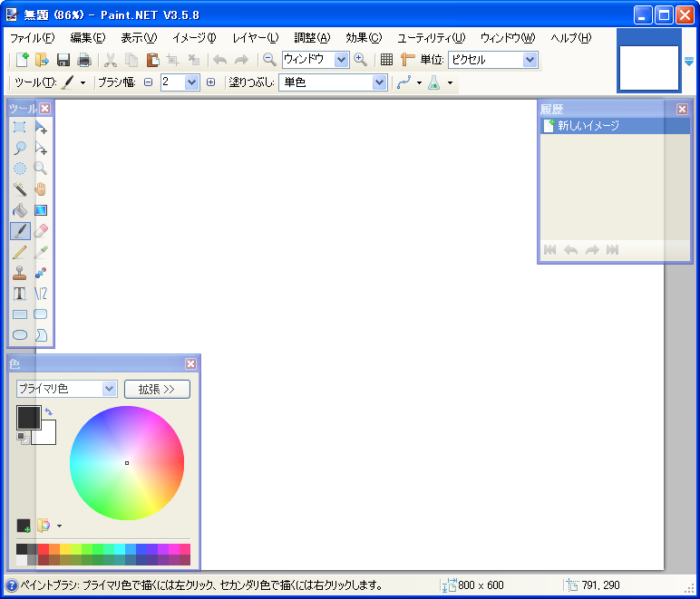The image size is (700, 599).
Task: Click the Paste clipboard icon
Action: (152, 59)
